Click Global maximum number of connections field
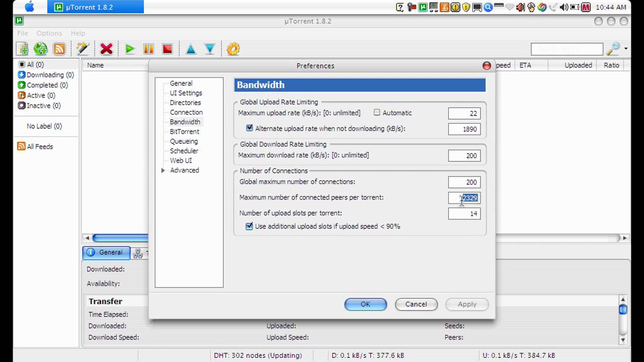This screenshot has height=362, width=644. [464, 183]
